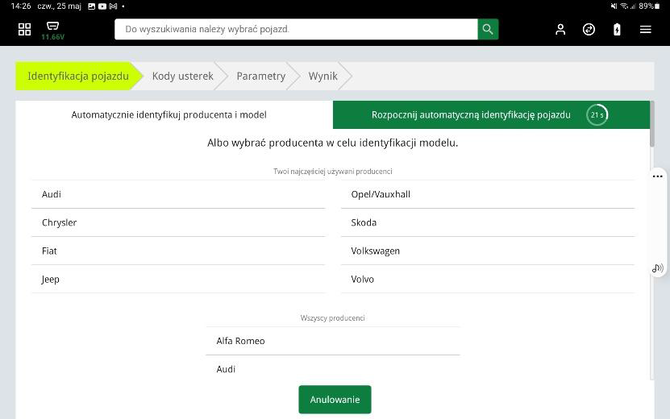
Task: Open the apps grid menu
Action: (24, 29)
